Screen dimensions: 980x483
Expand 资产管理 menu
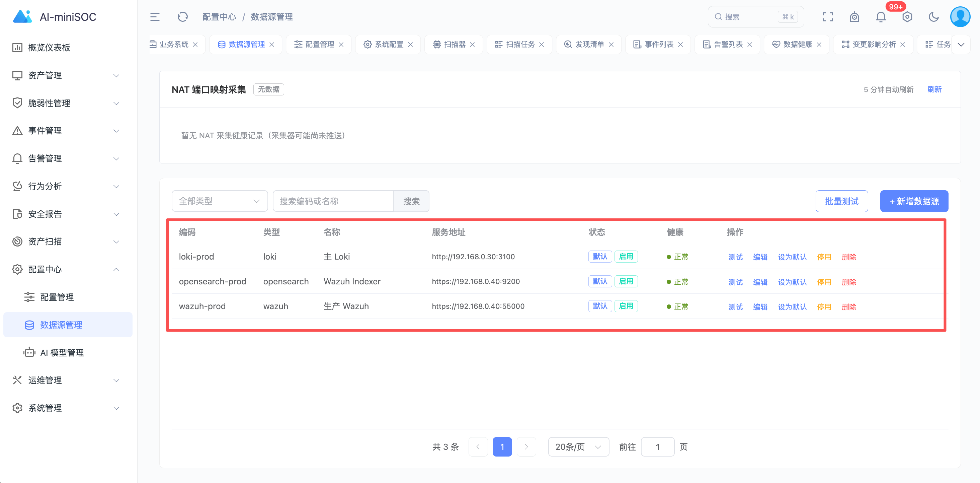click(69, 75)
